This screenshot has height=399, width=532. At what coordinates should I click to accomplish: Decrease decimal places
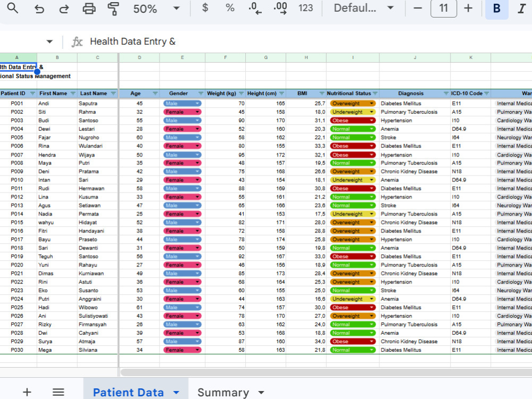point(255,8)
